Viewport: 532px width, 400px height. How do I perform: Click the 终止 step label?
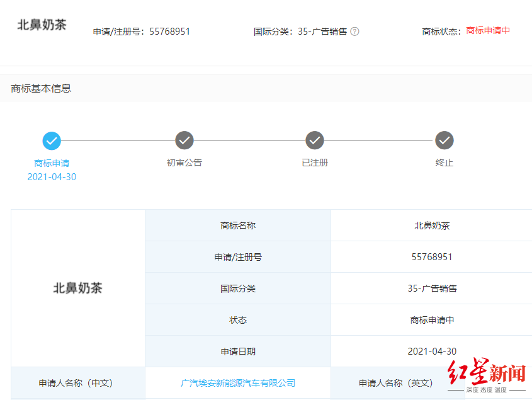(444, 163)
